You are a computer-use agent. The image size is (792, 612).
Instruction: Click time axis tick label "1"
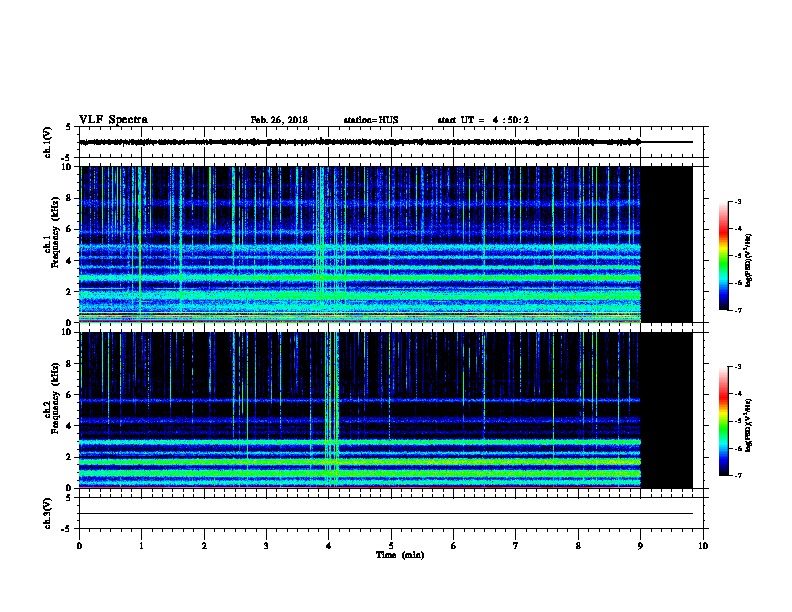click(141, 546)
